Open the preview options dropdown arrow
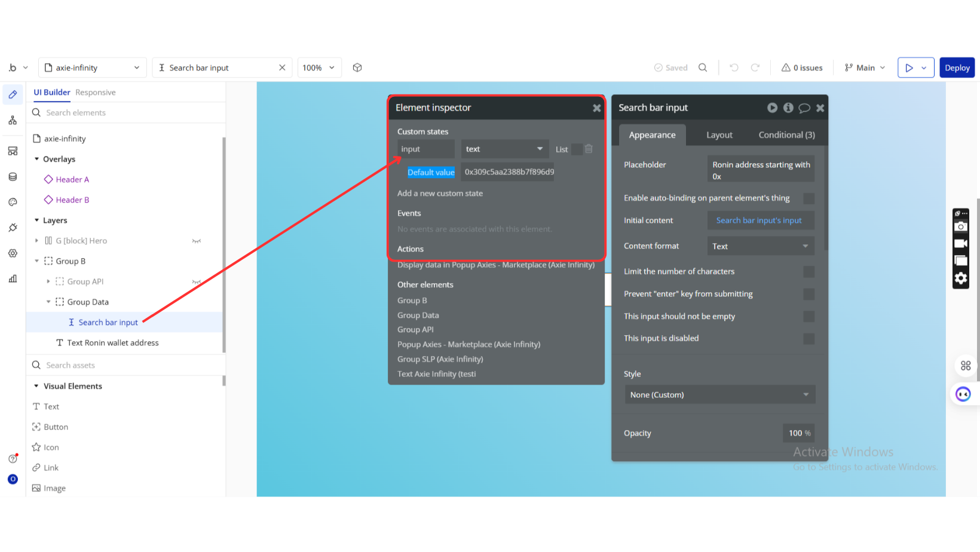 click(924, 68)
